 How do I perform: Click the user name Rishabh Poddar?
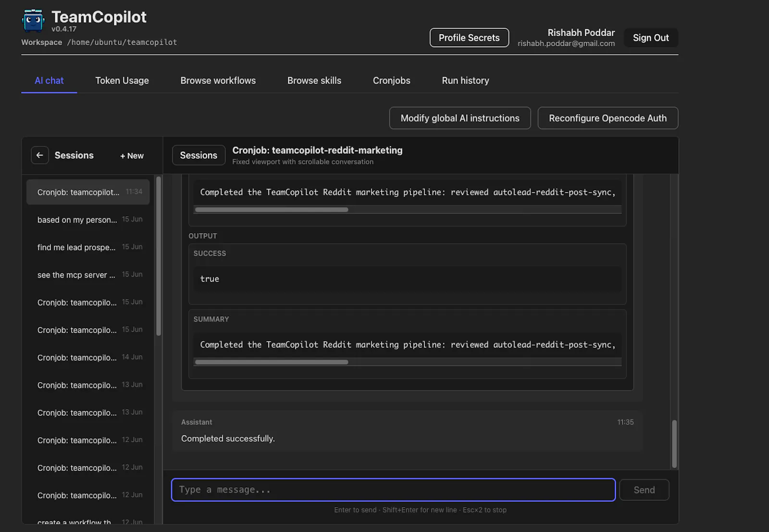point(581,33)
